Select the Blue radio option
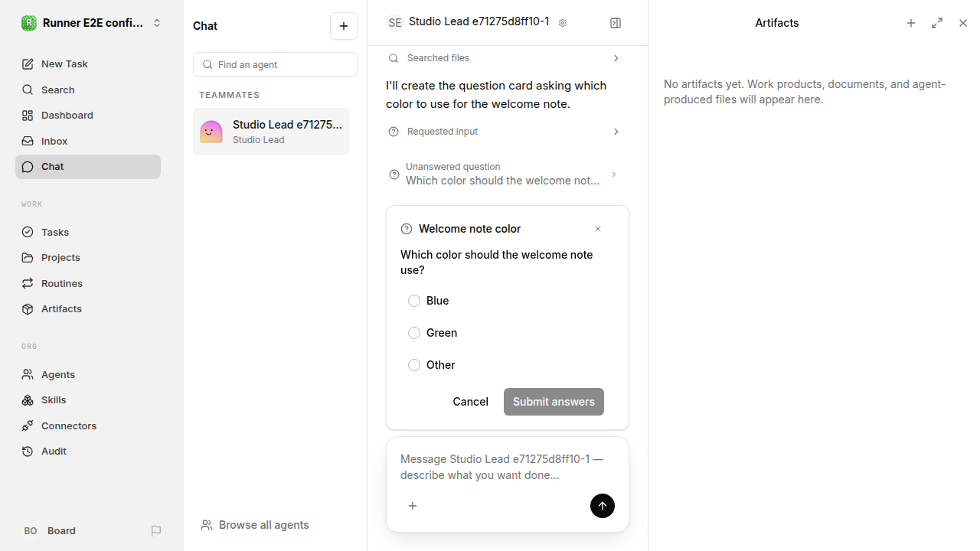 pos(414,301)
